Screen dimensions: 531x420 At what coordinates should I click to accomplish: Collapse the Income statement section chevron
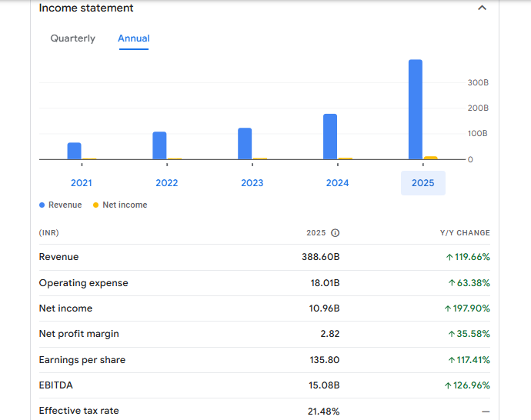tap(482, 8)
